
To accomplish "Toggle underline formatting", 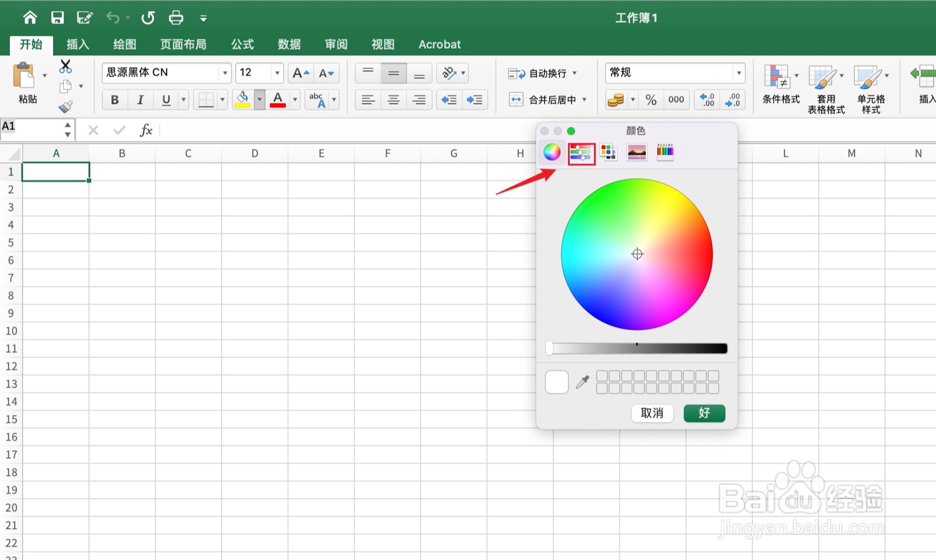I will [165, 99].
